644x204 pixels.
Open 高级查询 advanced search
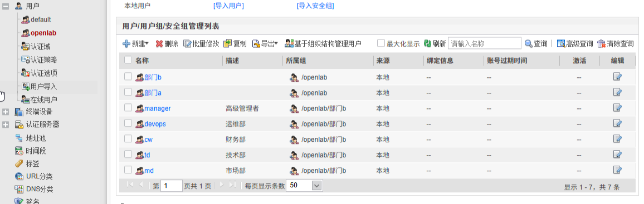click(x=574, y=43)
